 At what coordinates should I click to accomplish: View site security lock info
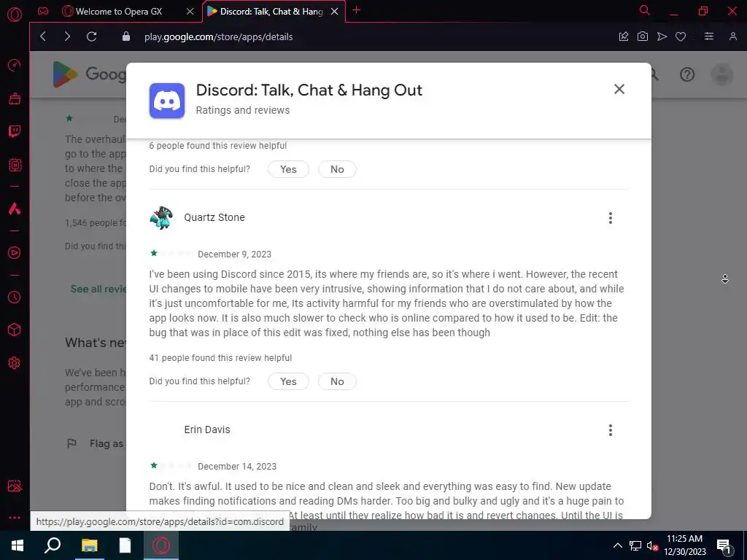point(125,36)
